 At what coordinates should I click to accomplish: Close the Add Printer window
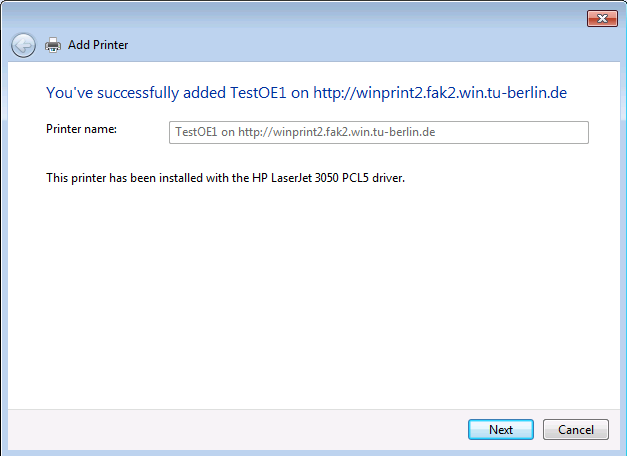pyautogui.click(x=601, y=18)
